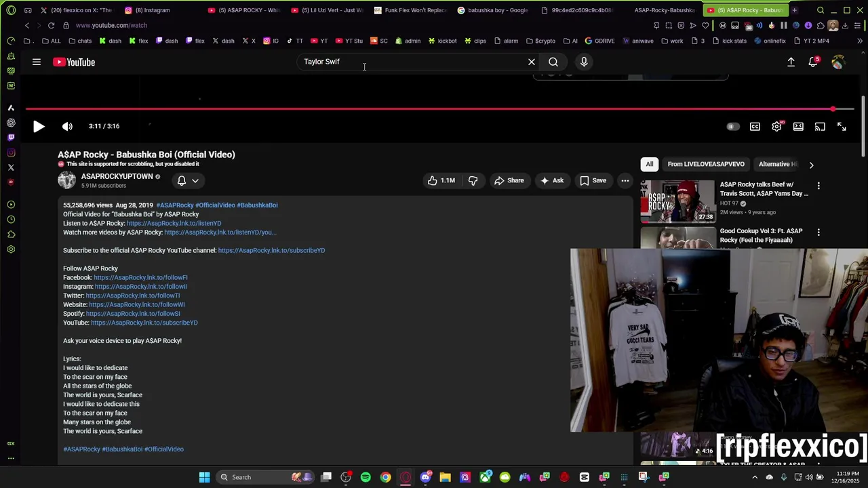Viewport: 868px width, 488px height.
Task: Expand channel notification bell dropdown
Action: [188, 180]
